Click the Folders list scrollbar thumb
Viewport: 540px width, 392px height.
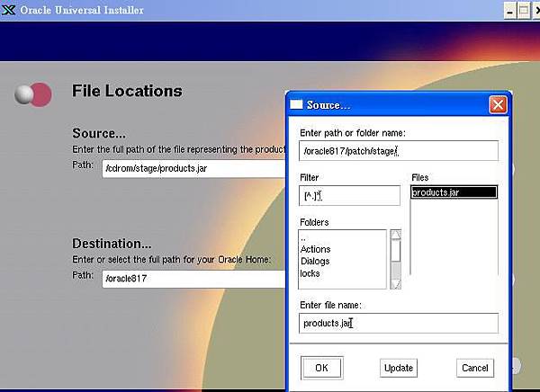396,251
